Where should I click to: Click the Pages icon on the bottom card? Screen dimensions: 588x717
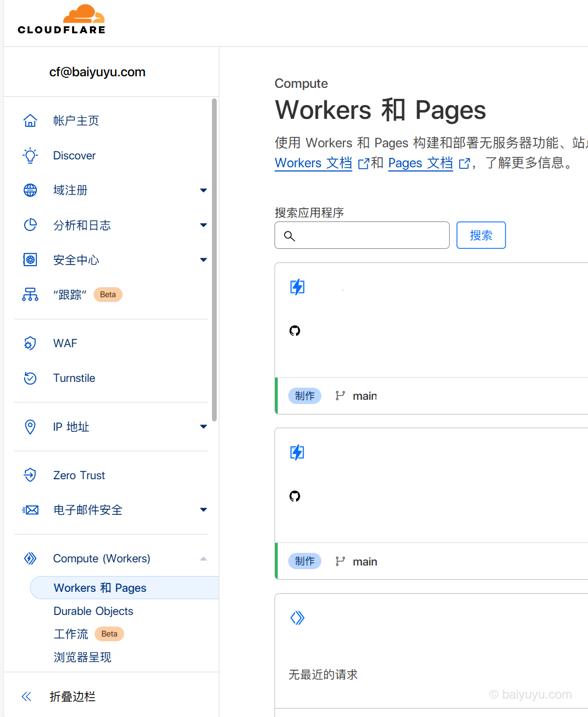(298, 618)
